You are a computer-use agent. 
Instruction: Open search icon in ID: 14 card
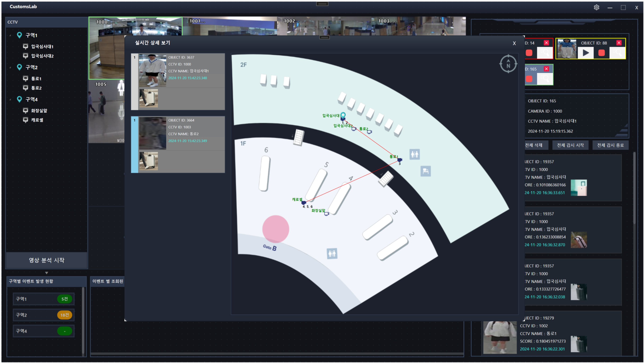click(x=545, y=53)
